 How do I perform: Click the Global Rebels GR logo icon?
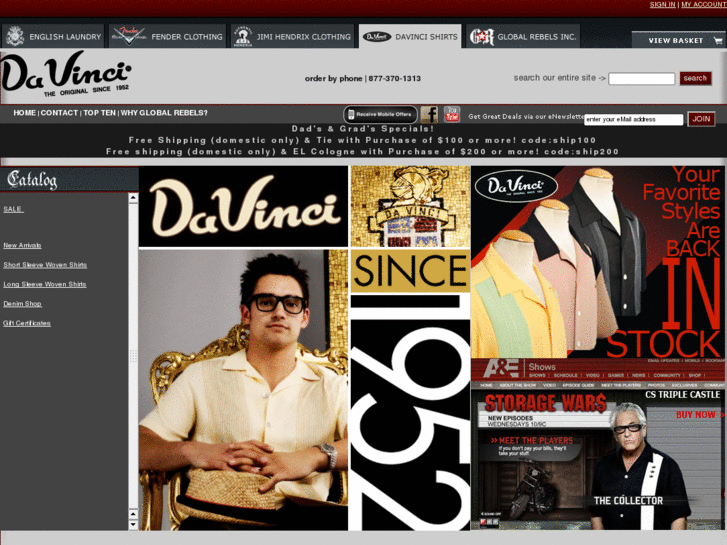pyautogui.click(x=482, y=37)
